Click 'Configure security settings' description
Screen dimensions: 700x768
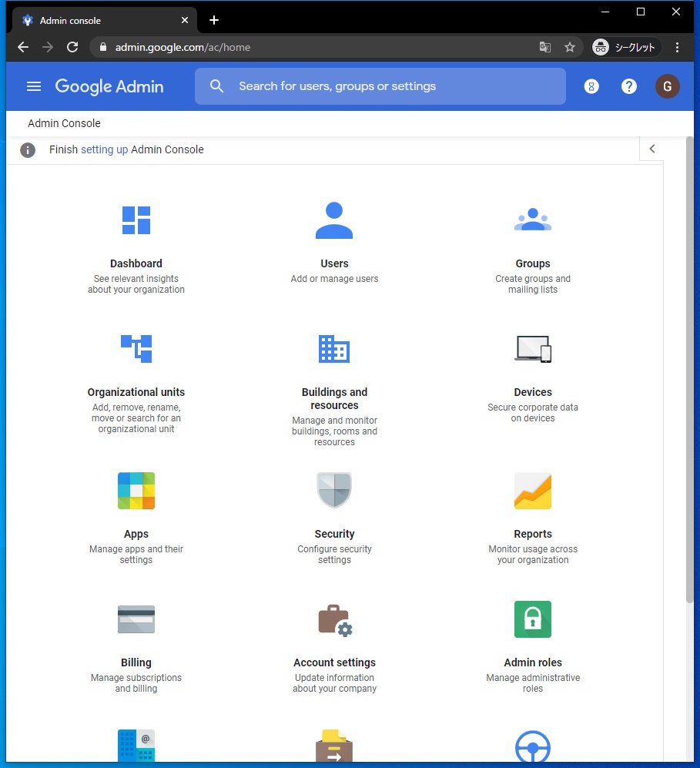(334, 555)
